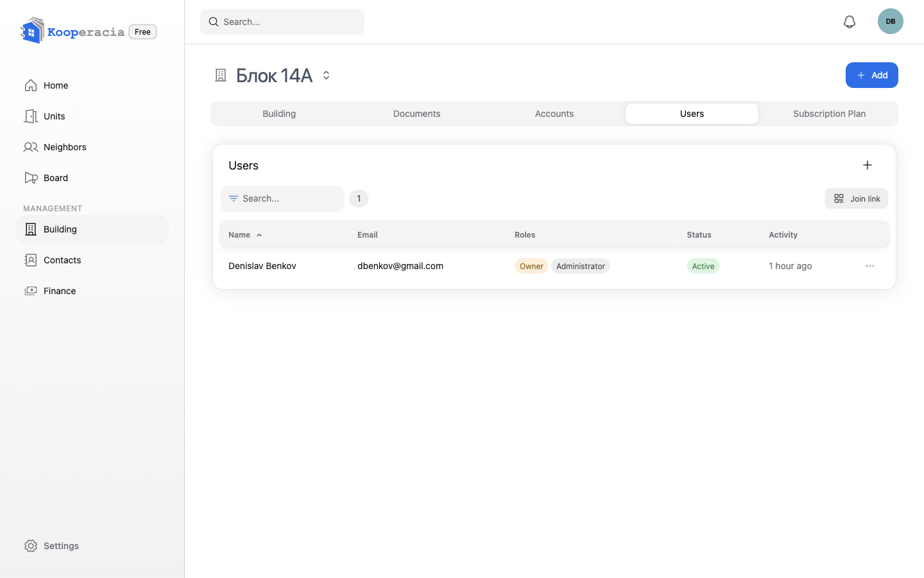Open the Finance section
Image resolution: width=924 pixels, height=578 pixels.
[92, 291]
